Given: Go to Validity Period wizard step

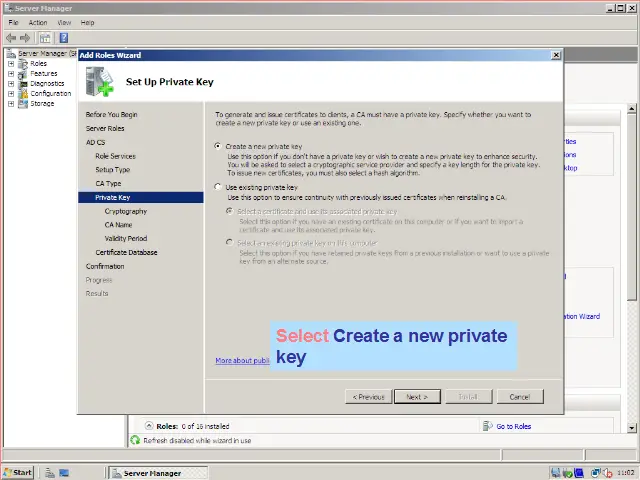Looking at the screenshot, I should coord(126,239).
